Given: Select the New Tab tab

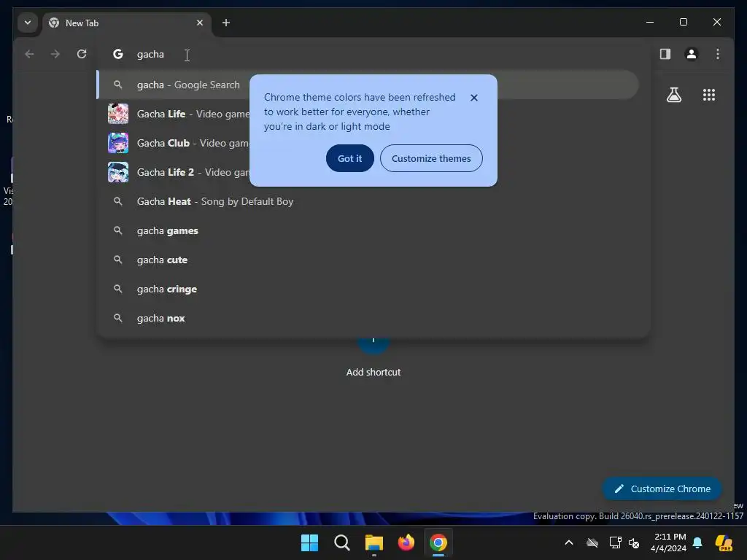Looking at the screenshot, I should pos(127,23).
